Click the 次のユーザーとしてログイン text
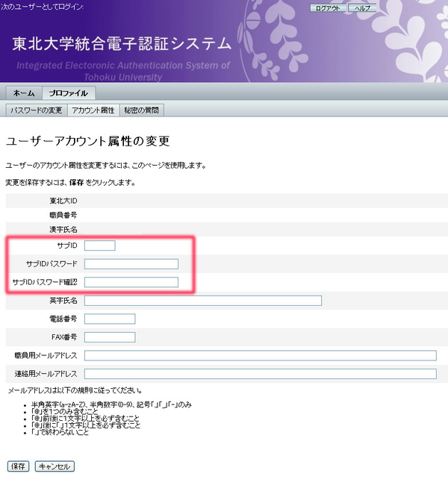This screenshot has height=497, width=448. (42, 7)
